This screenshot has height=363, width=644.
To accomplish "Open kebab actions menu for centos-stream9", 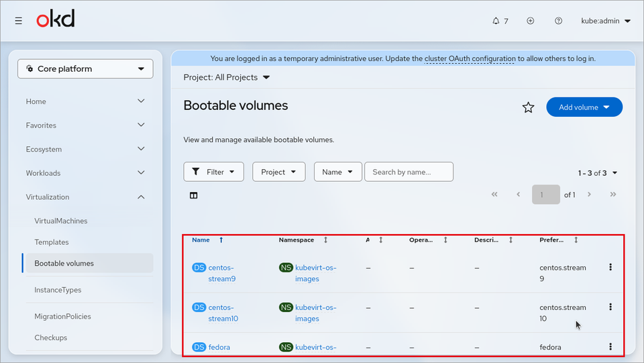I will point(610,267).
